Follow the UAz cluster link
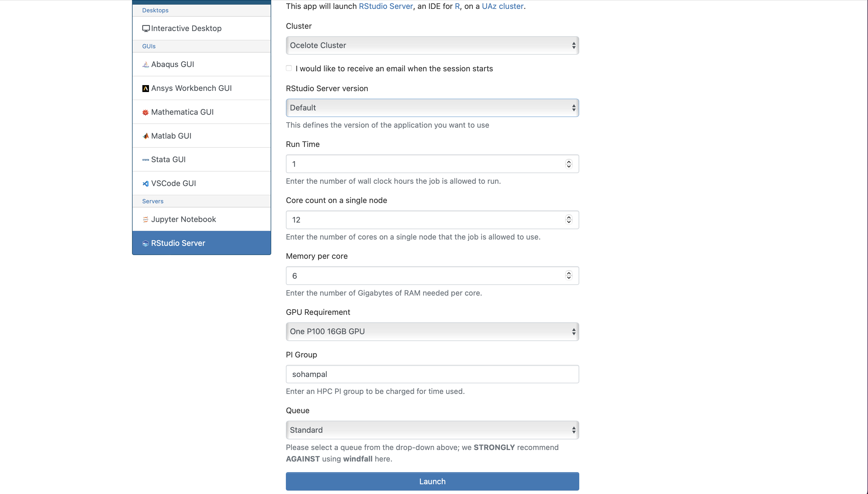Viewport: 868px width, 494px height. click(x=502, y=6)
